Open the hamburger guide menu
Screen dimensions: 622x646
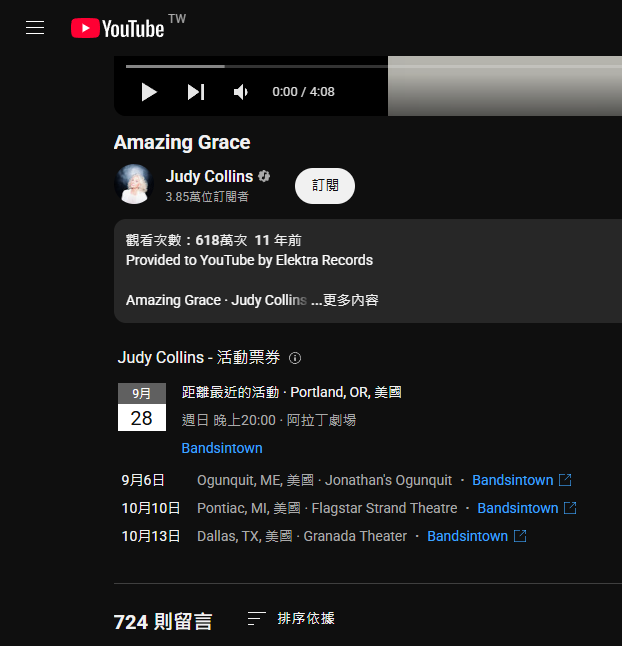35,28
